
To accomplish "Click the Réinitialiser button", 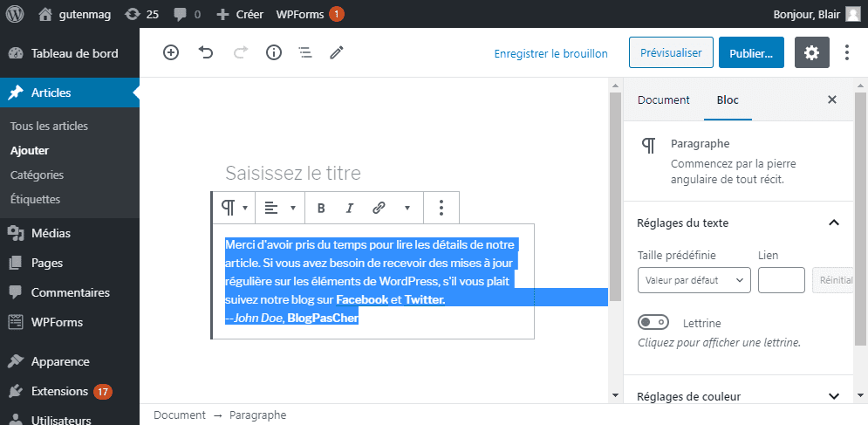I will 832,280.
